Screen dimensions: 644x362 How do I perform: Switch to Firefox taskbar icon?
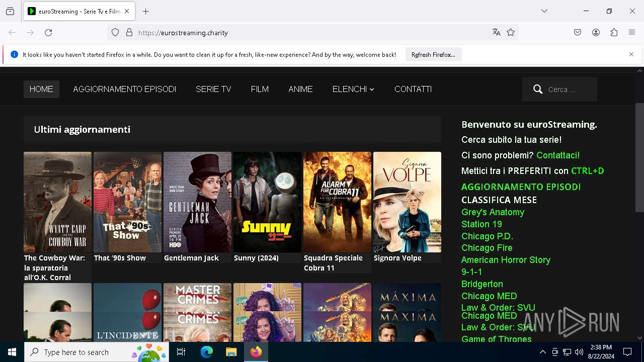[256, 352]
